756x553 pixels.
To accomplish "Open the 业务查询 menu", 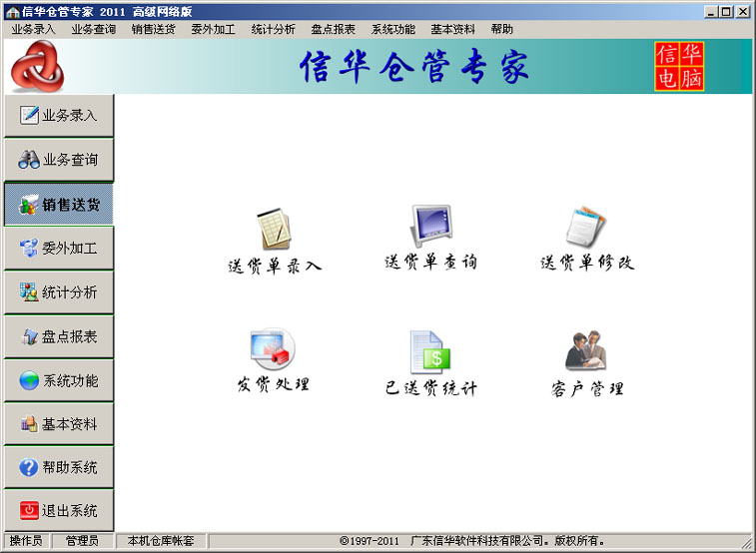I will [94, 29].
